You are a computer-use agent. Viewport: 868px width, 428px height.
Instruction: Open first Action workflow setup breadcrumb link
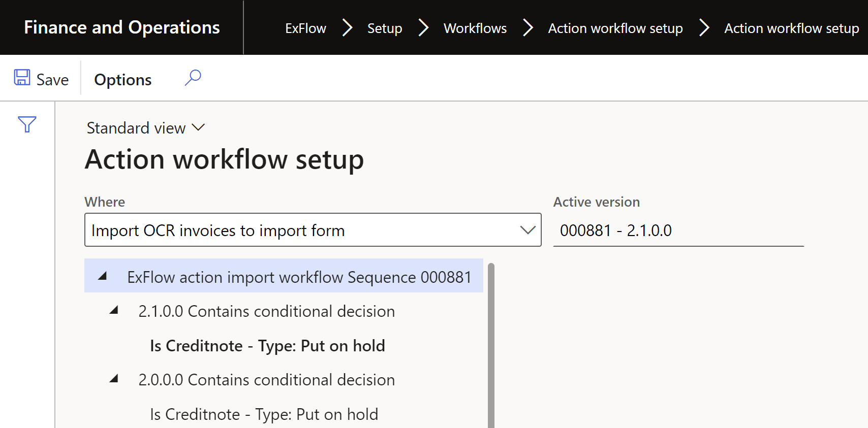pos(615,28)
